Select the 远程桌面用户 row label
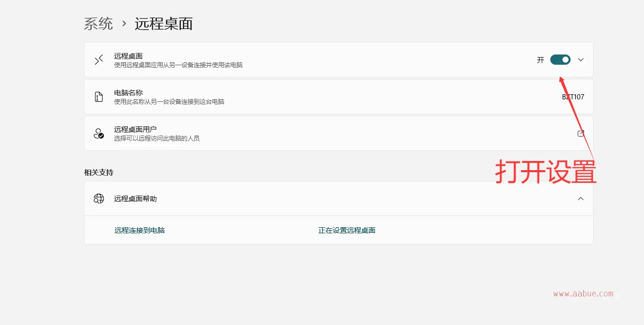Viewport: 644px width, 325px height. 136,129
